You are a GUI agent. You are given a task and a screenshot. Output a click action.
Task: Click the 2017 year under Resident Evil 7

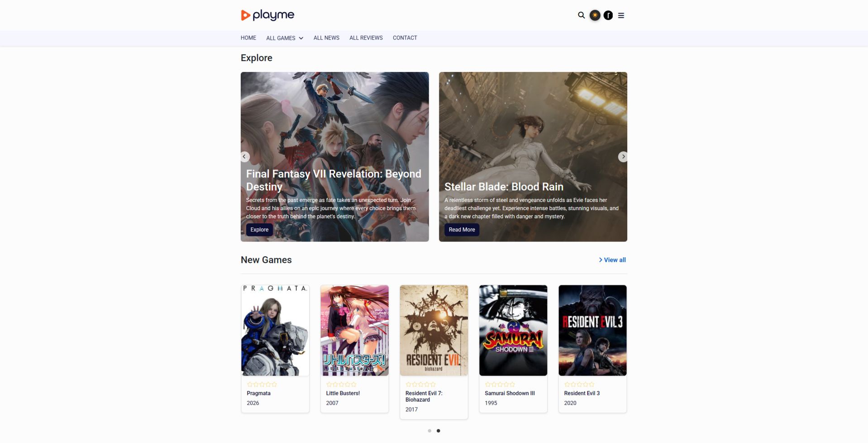[411, 409]
